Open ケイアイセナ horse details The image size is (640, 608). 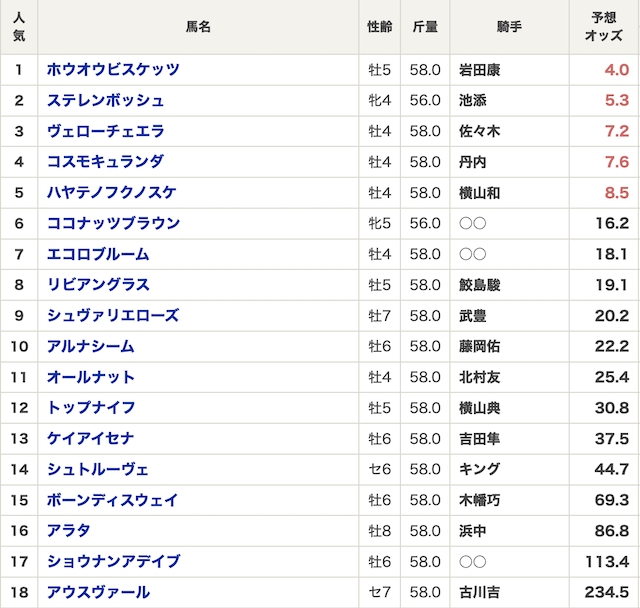(91, 439)
